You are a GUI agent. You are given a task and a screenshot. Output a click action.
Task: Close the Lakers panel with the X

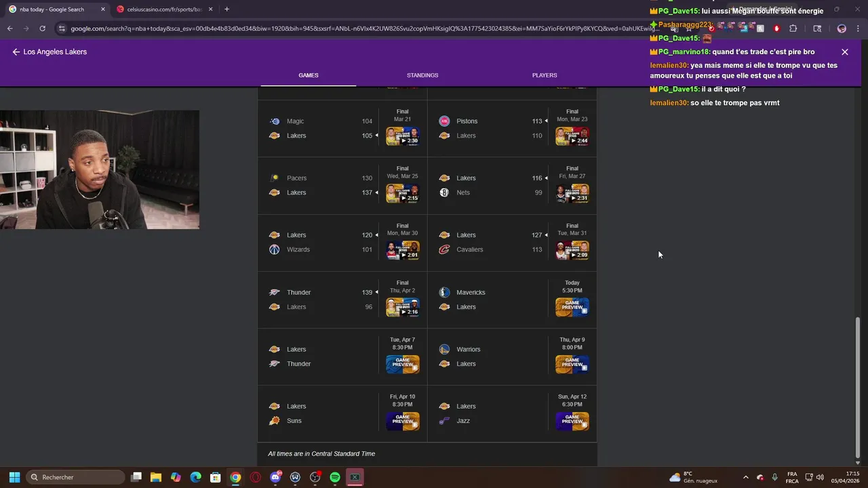coord(844,52)
